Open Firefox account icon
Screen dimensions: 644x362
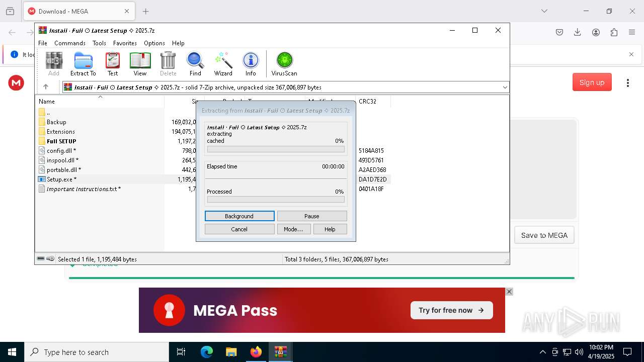pos(596,32)
